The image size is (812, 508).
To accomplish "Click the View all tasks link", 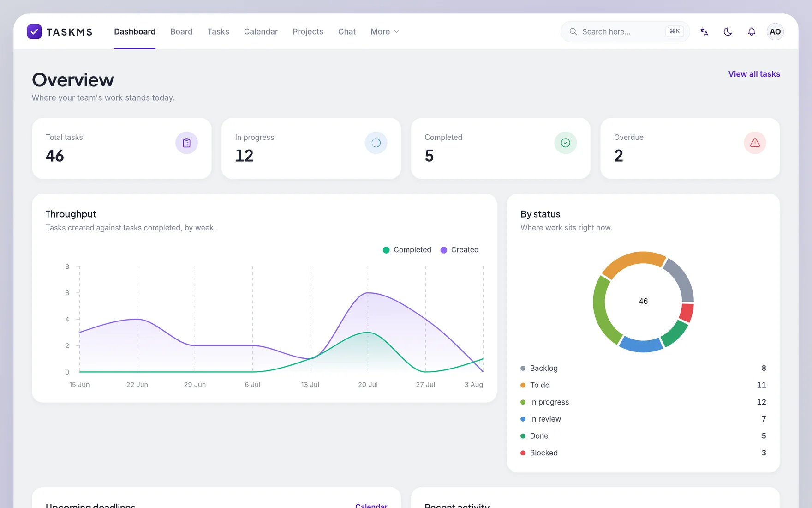I will [754, 74].
